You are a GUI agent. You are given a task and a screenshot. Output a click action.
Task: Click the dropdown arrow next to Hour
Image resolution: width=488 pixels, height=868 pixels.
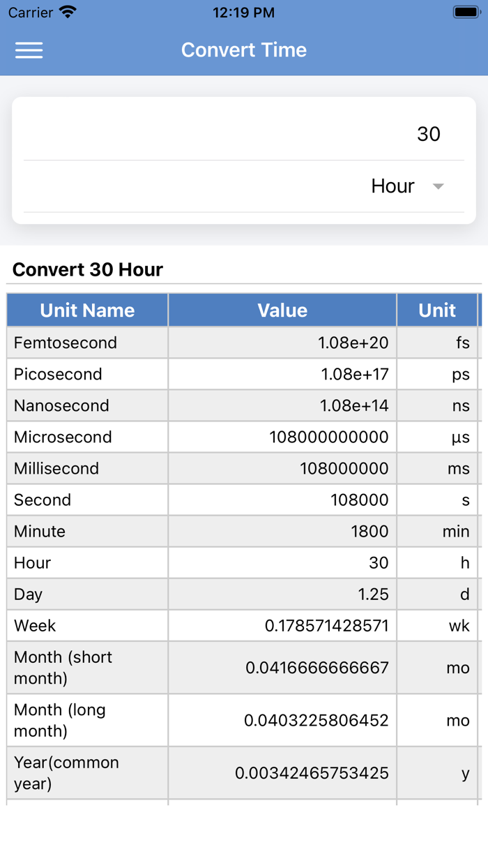click(x=439, y=186)
